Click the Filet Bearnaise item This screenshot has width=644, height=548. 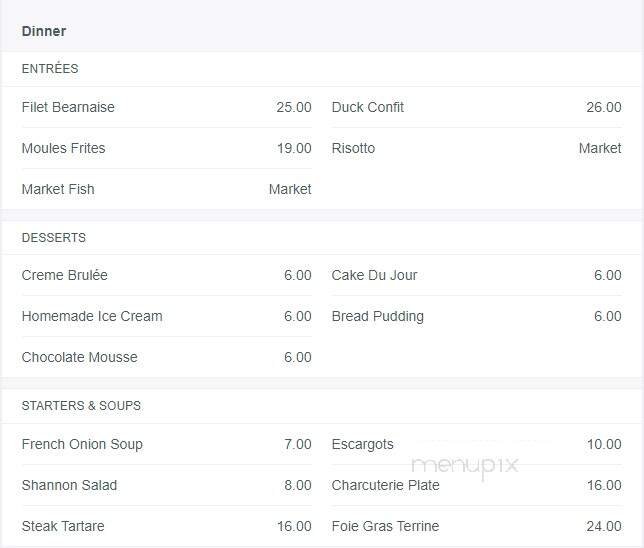point(68,107)
